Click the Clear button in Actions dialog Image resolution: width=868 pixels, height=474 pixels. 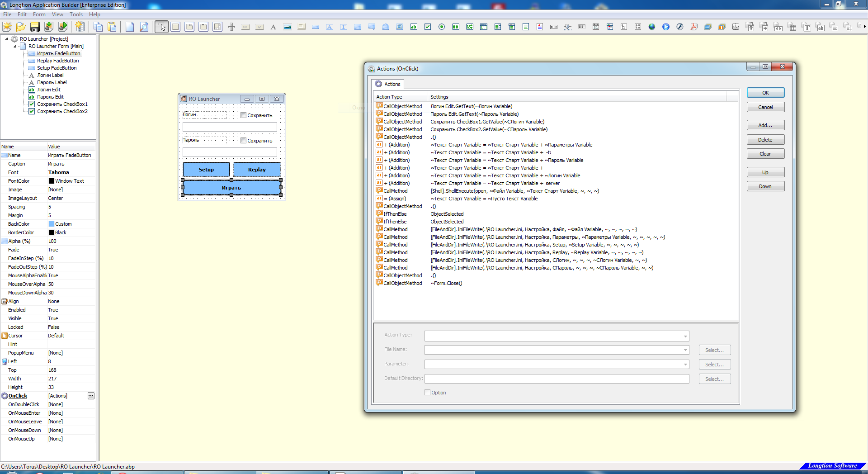[x=765, y=154]
